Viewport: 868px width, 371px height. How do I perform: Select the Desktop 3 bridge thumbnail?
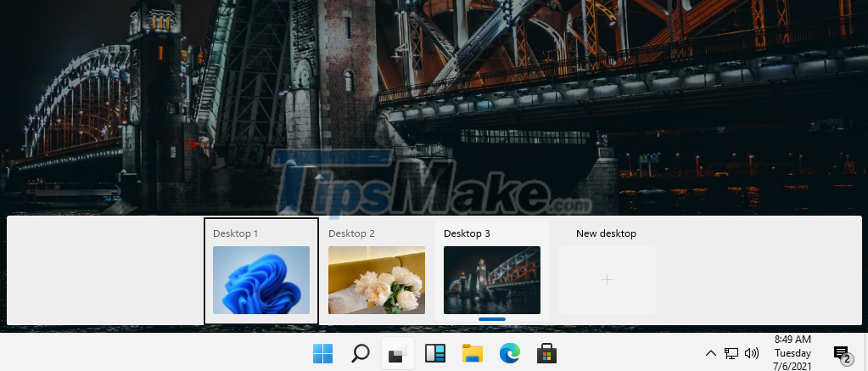click(492, 280)
